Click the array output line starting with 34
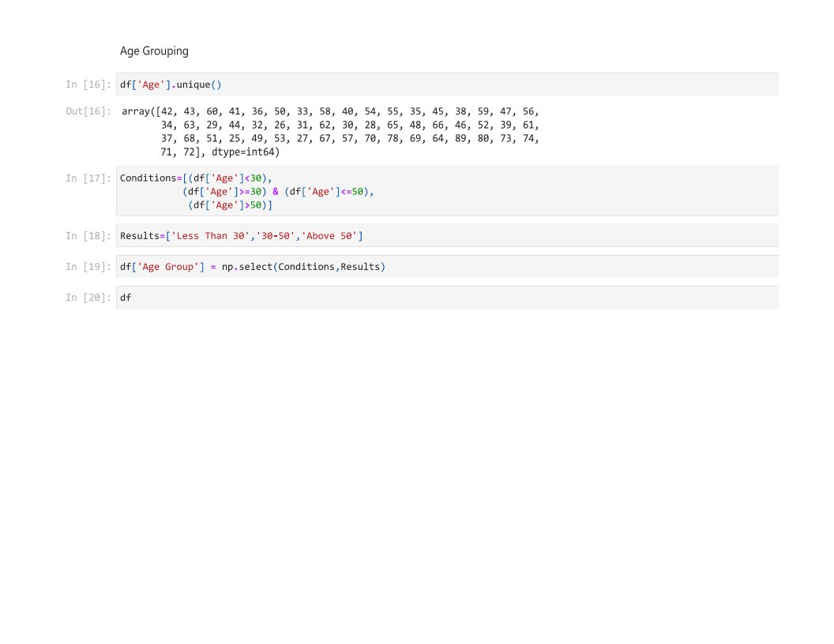The height and width of the screenshot is (644, 834). pos(350,125)
